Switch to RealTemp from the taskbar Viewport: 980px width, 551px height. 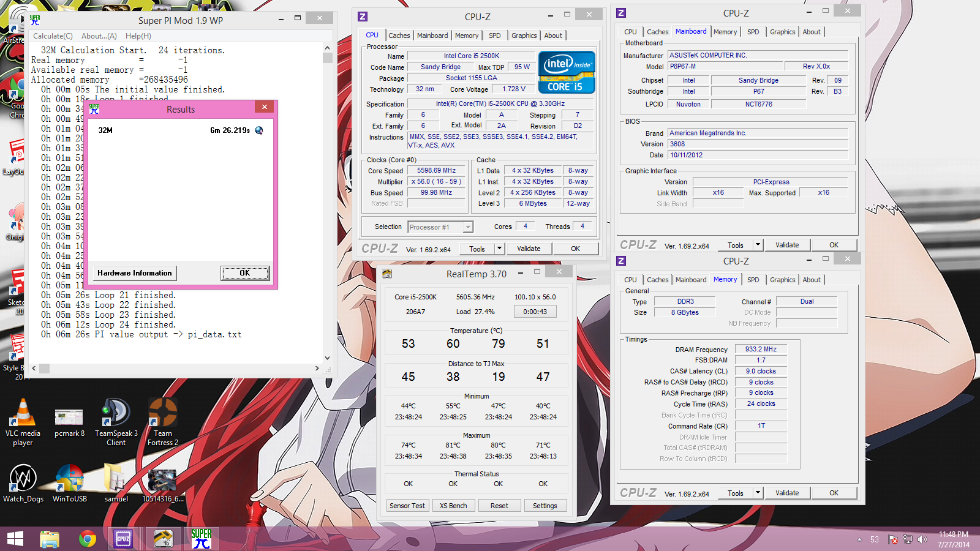pyautogui.click(x=163, y=539)
